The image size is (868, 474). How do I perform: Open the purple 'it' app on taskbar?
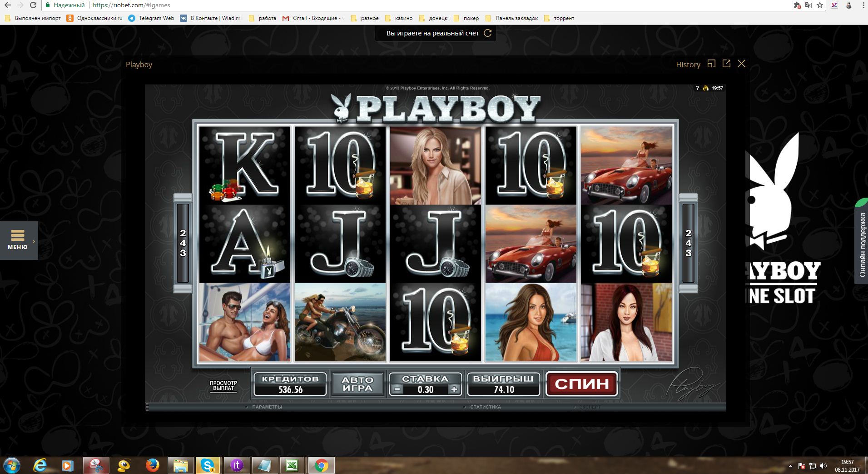(237, 465)
